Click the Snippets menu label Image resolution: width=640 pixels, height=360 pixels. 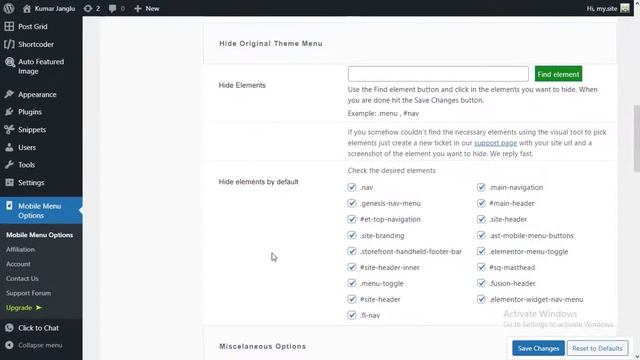click(32, 130)
